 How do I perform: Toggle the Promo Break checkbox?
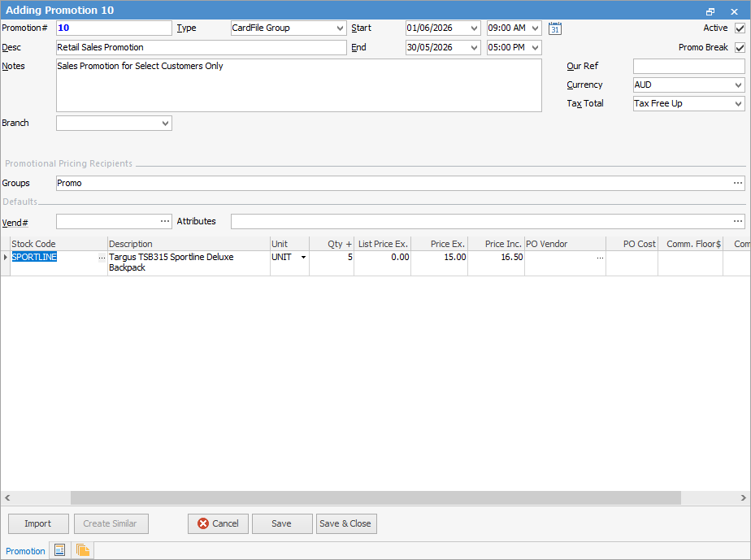point(740,47)
